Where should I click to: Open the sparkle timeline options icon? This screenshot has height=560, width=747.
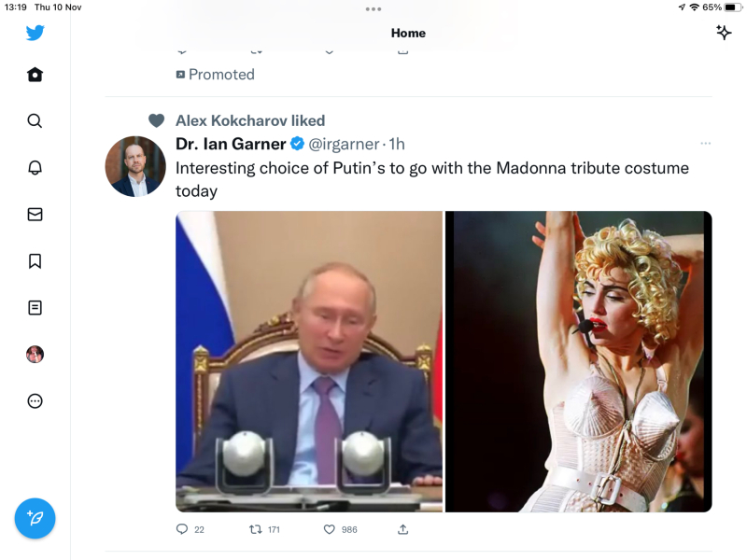pos(724,32)
